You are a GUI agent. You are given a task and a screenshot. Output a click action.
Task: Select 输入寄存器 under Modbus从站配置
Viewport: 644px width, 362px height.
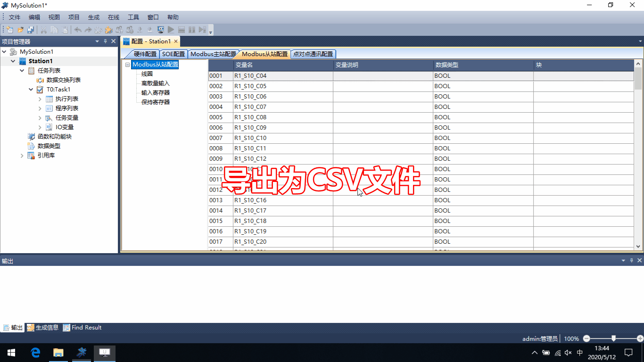coord(156,92)
